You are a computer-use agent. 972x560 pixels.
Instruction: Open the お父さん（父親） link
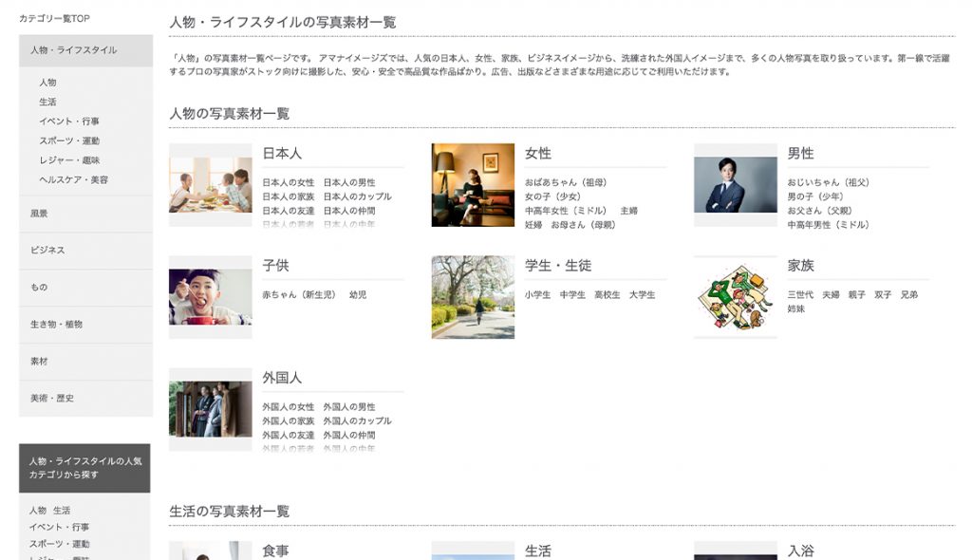(x=820, y=211)
